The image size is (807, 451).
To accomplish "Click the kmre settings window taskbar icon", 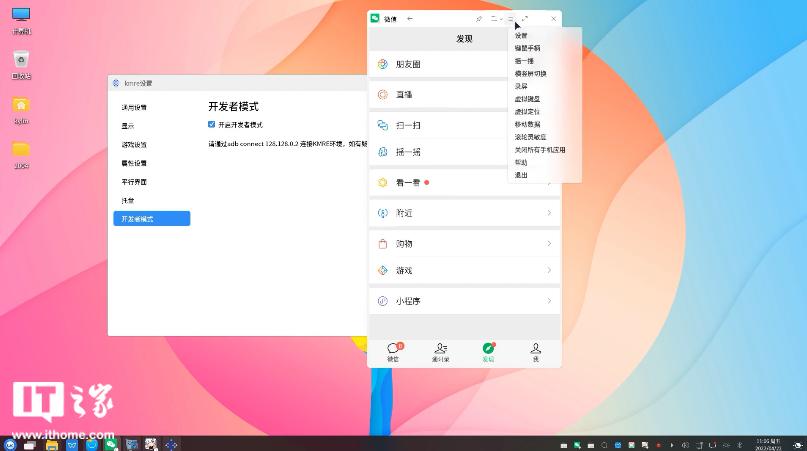I will 171,444.
